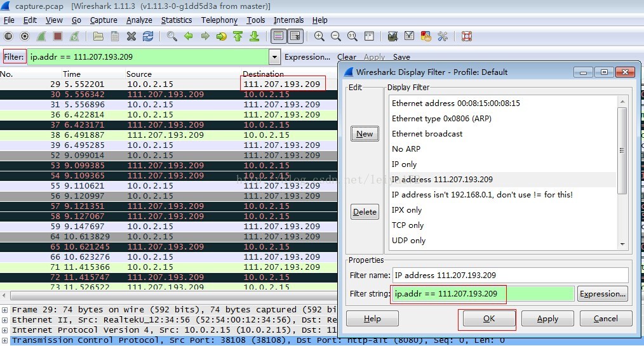644x346 pixels.
Task: Confirm the dialog with OK
Action: pos(489,319)
